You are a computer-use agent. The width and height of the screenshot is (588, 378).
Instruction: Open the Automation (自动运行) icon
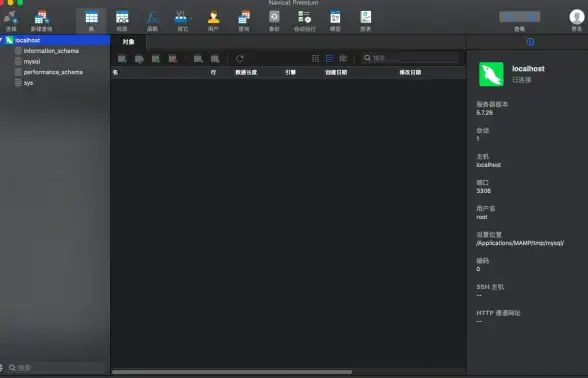pos(304,21)
